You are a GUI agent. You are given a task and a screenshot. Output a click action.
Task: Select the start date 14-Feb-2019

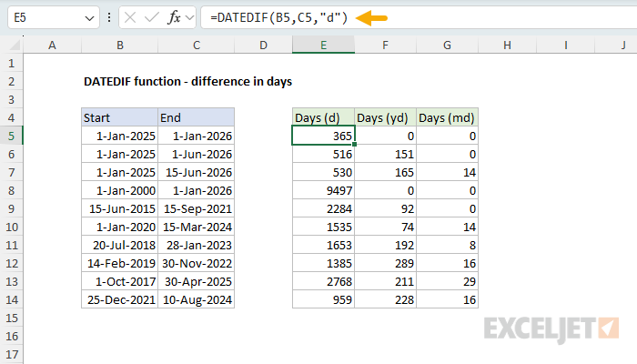tap(120, 263)
